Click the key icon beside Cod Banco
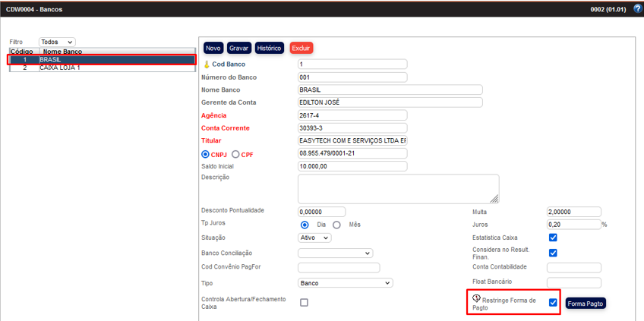 tap(206, 65)
